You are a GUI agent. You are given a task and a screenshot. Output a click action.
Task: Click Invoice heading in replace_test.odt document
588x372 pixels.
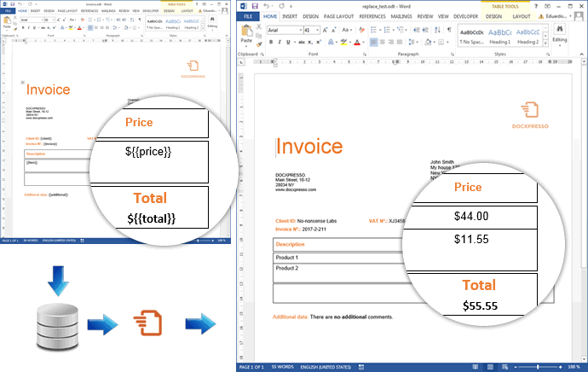coord(309,146)
